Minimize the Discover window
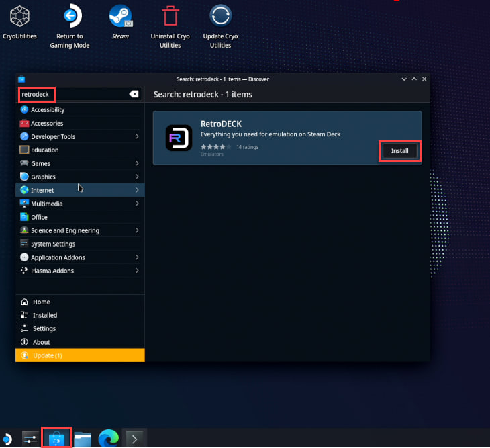Viewport: 490px width, 448px height. pyautogui.click(x=404, y=79)
